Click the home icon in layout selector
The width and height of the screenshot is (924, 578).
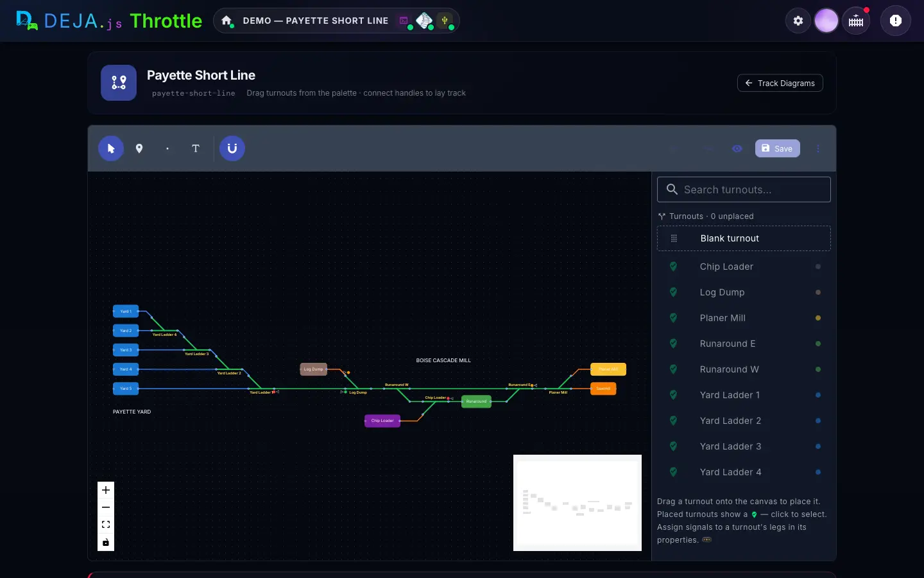click(227, 21)
